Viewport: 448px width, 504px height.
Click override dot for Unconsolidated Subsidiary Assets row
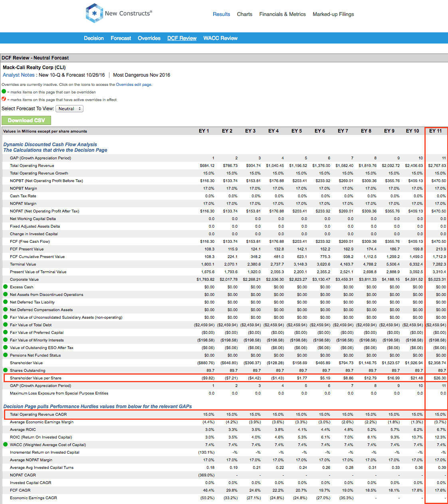point(6,317)
